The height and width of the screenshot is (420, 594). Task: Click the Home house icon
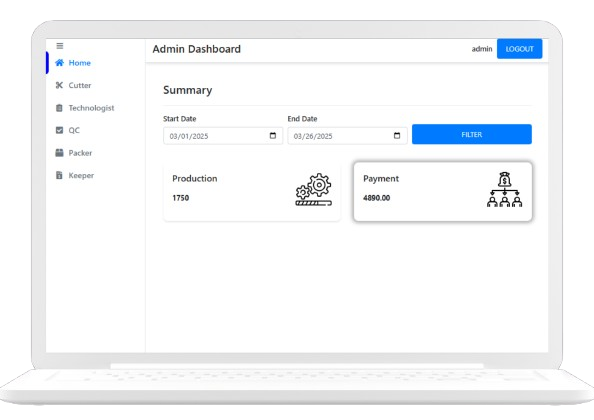pos(59,62)
